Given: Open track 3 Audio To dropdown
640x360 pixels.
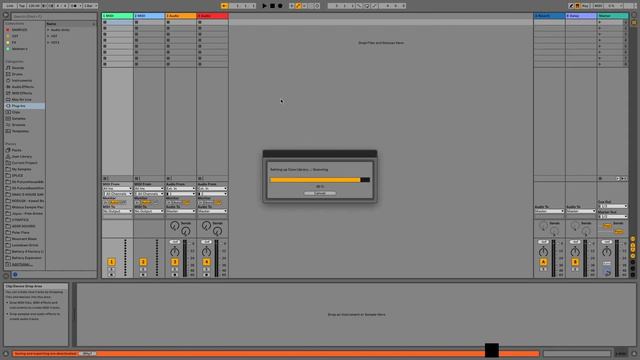Looking at the screenshot, I should [181, 211].
